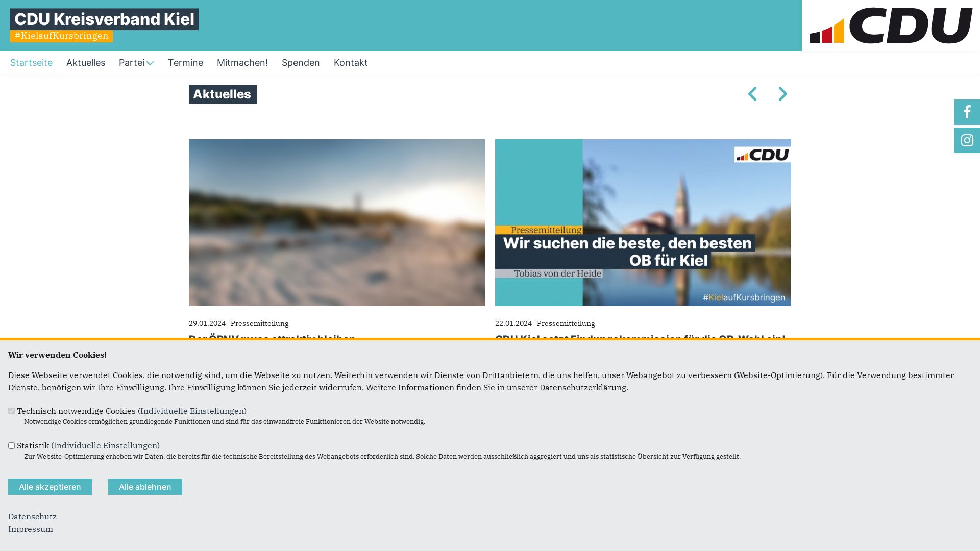Go to previous Aktuelles slide arrow
This screenshot has width=980, height=551.
752,94
